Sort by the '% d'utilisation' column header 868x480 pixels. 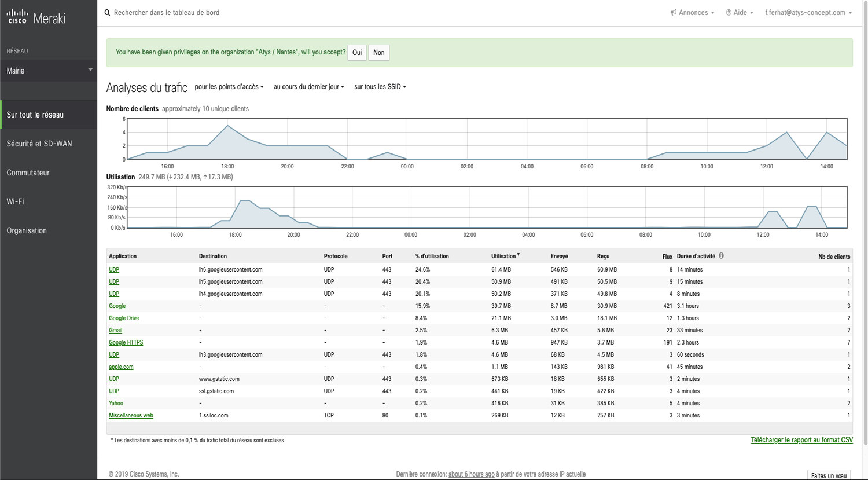(x=432, y=256)
